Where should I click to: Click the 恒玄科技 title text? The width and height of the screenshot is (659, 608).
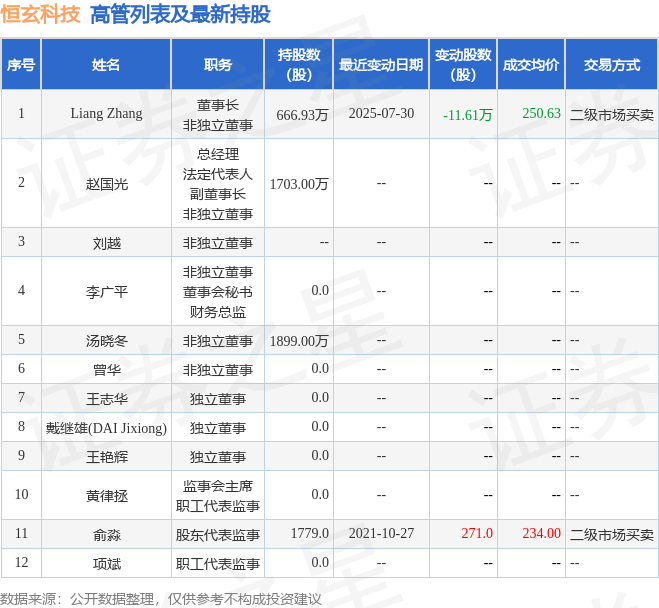[40, 15]
